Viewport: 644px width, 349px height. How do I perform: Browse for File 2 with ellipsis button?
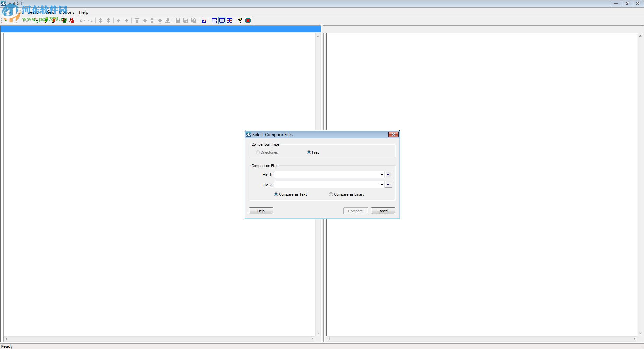[x=389, y=184]
